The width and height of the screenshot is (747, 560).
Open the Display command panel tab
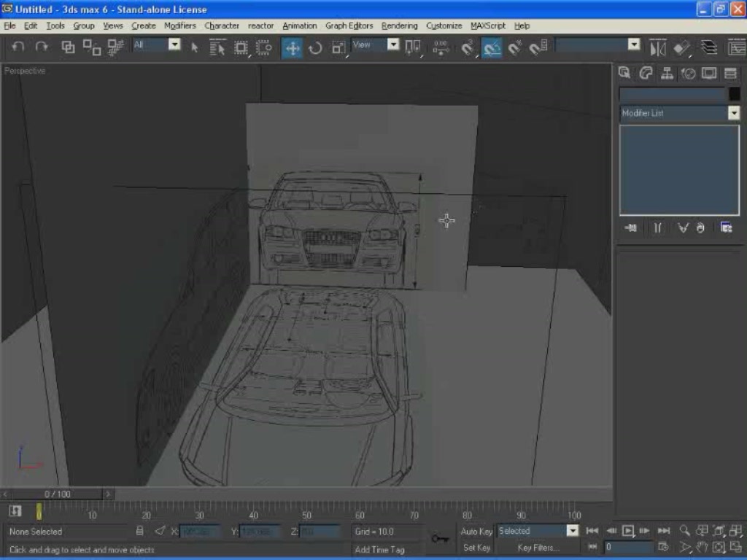pyautogui.click(x=709, y=73)
